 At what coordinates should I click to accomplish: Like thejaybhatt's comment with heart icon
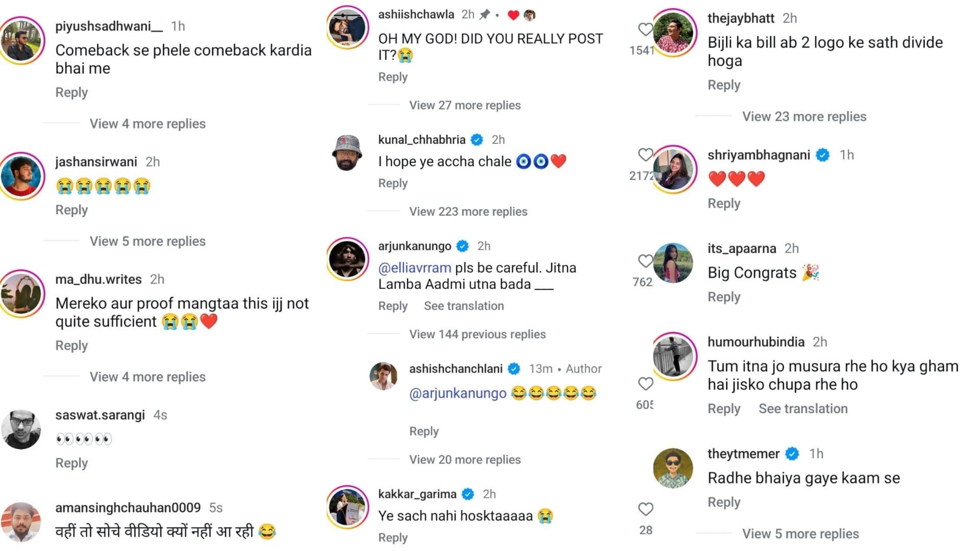click(x=645, y=29)
